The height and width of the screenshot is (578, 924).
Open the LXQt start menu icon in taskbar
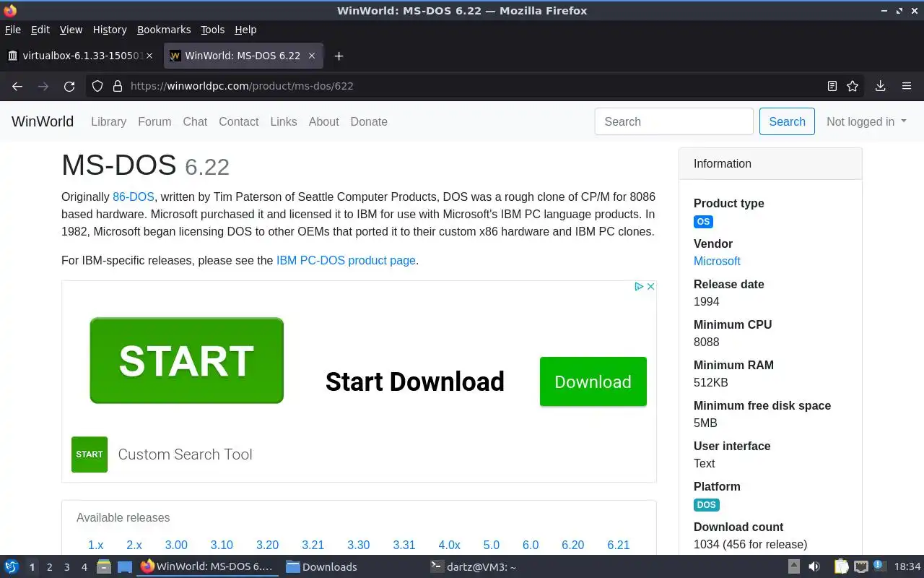[x=12, y=566]
